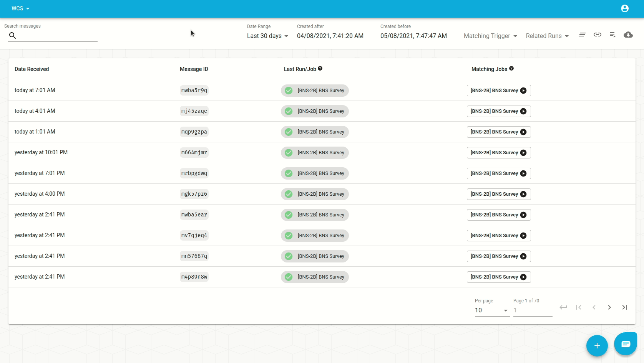Click the search magnifier icon

13,35
